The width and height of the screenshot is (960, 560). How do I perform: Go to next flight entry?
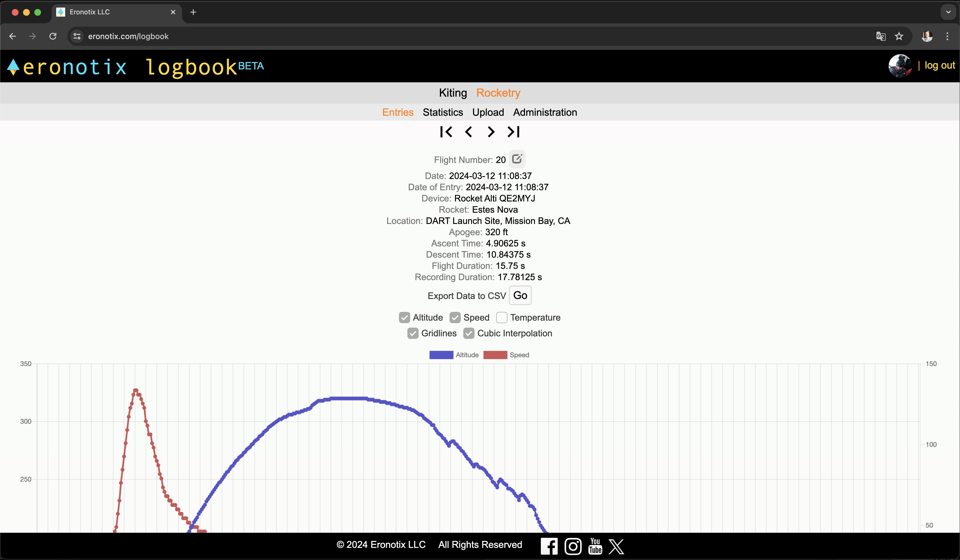pos(491,132)
